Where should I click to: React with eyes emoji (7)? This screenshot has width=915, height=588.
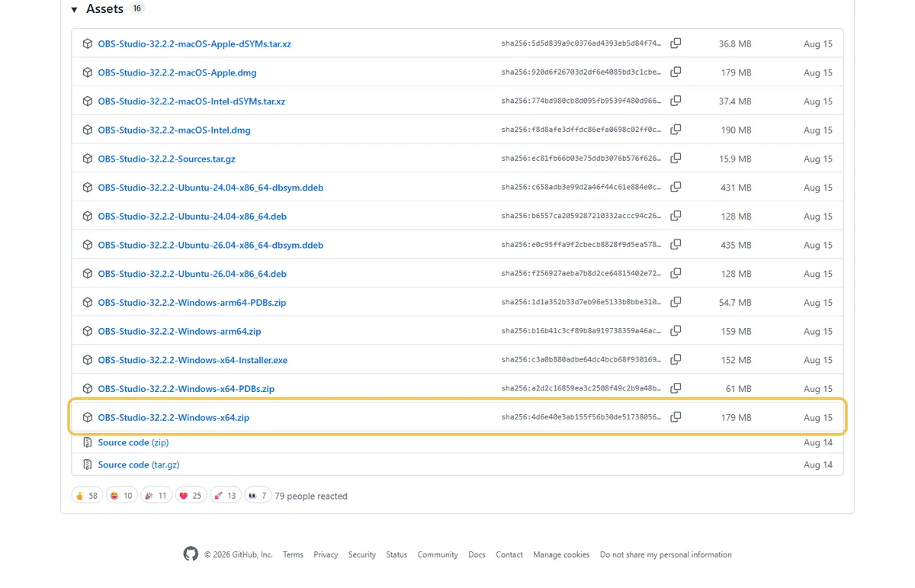258,496
